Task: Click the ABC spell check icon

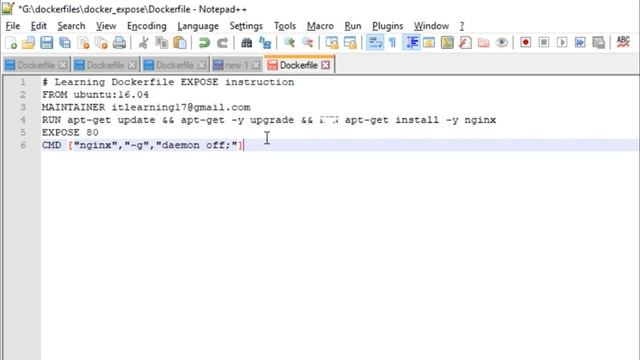Action: [623, 42]
